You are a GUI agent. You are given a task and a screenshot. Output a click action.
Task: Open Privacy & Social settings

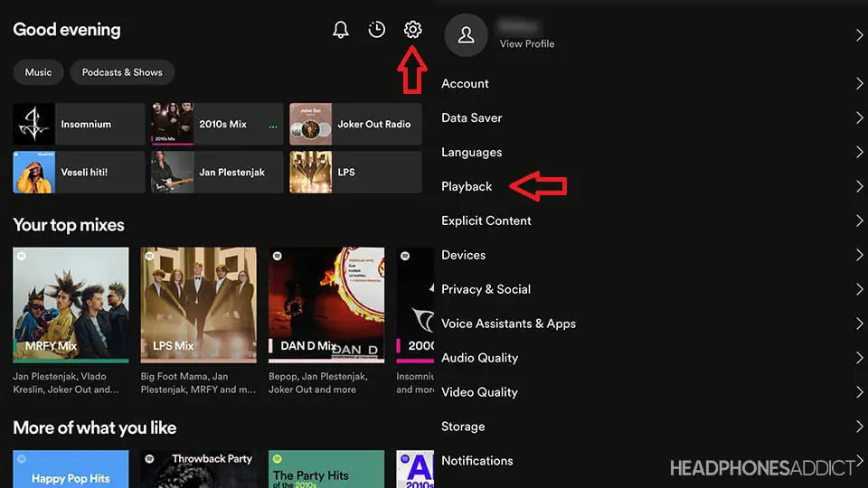point(651,289)
